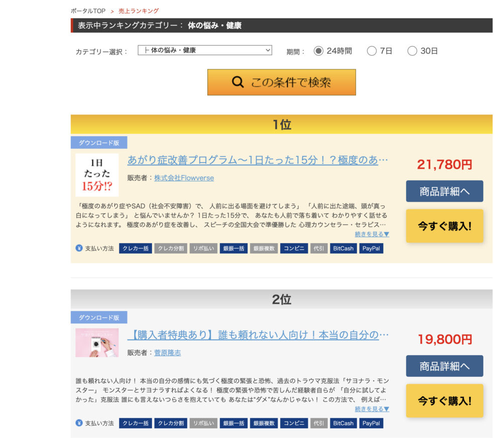Click the ダウンロード版 label on rank 2
502x448 pixels.
99,317
